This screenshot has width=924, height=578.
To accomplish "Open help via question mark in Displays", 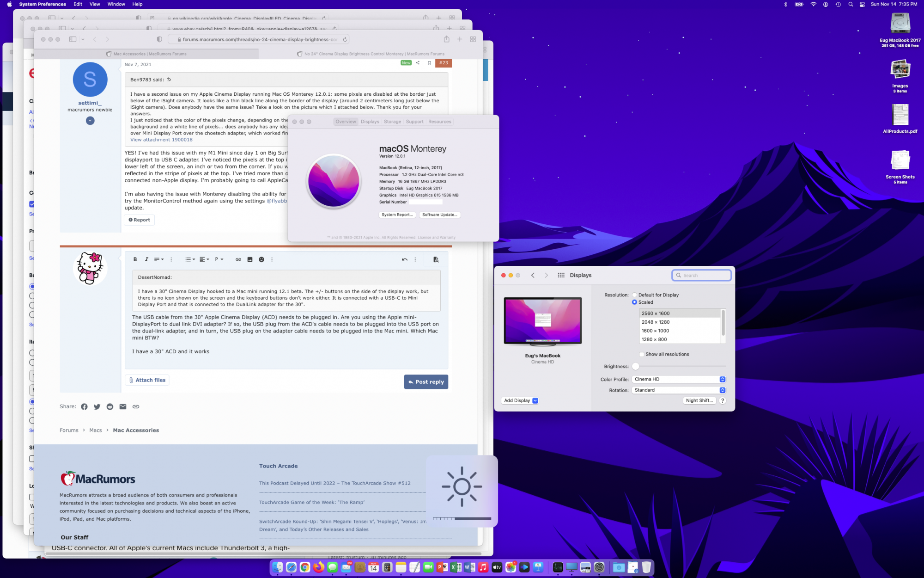I will [723, 400].
